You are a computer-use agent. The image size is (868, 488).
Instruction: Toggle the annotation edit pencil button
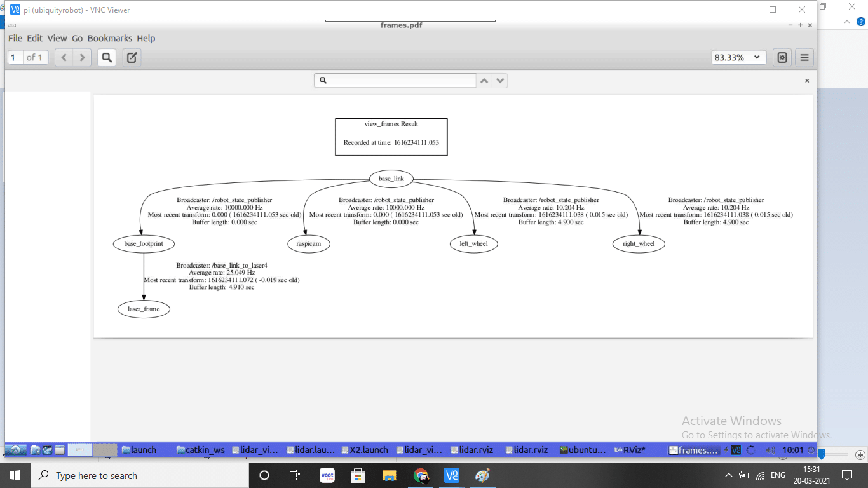coord(132,58)
